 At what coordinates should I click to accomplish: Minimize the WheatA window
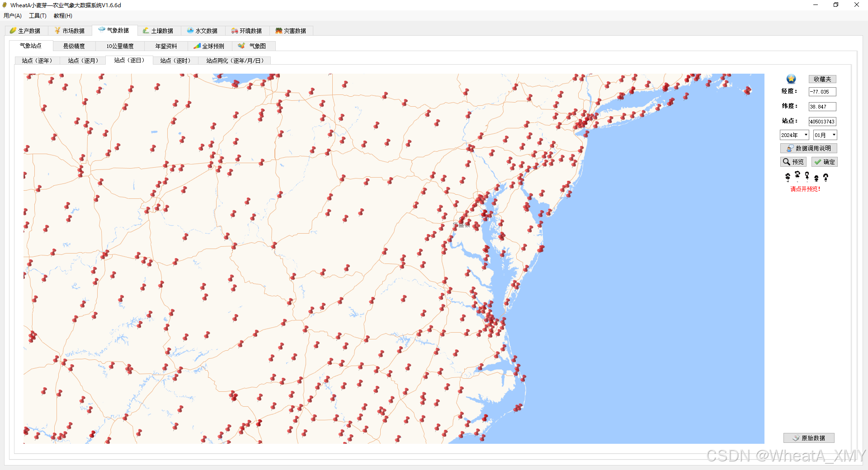tap(816, 5)
